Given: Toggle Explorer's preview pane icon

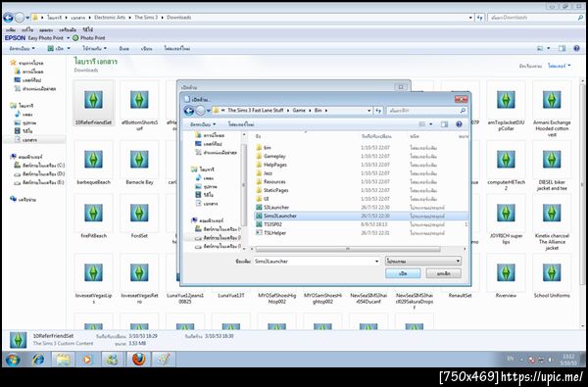Looking at the screenshot, I should pos(563,48).
